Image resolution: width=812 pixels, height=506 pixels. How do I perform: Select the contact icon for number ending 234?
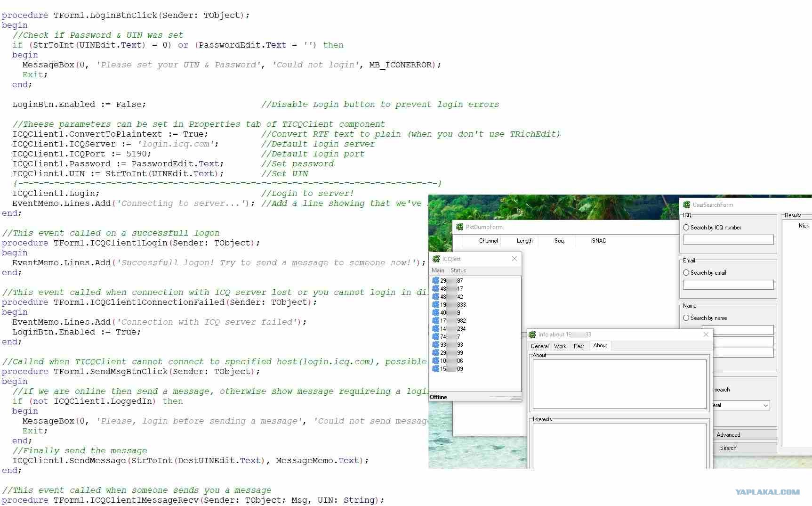point(435,328)
